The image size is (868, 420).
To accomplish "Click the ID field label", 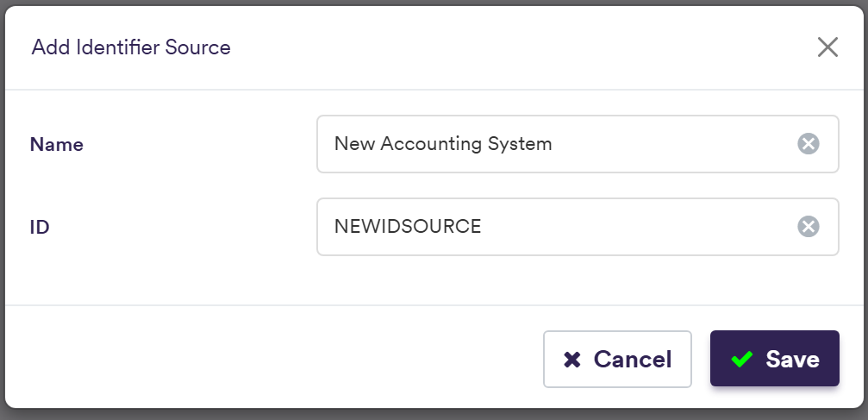I will pyautogui.click(x=40, y=228).
